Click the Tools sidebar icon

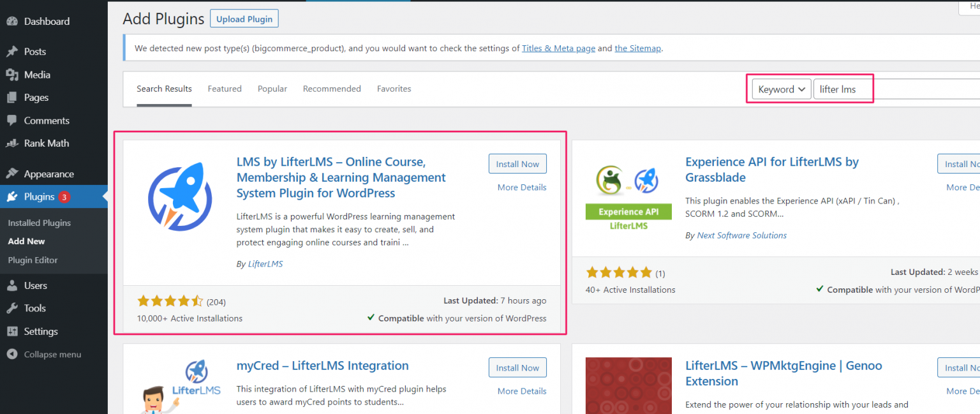pos(13,308)
